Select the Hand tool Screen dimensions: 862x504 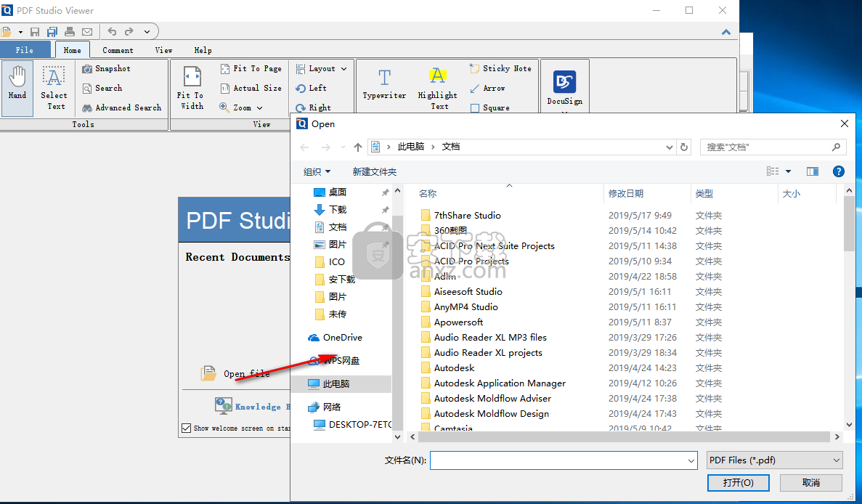tap(17, 88)
